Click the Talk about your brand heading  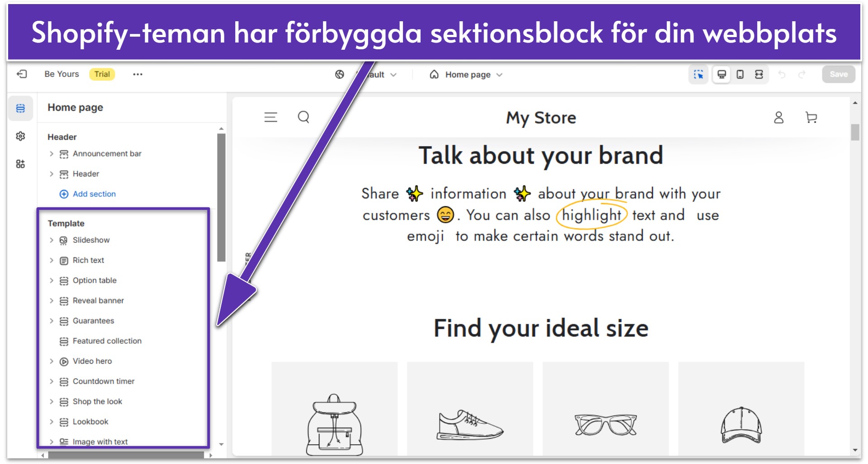pyautogui.click(x=541, y=156)
